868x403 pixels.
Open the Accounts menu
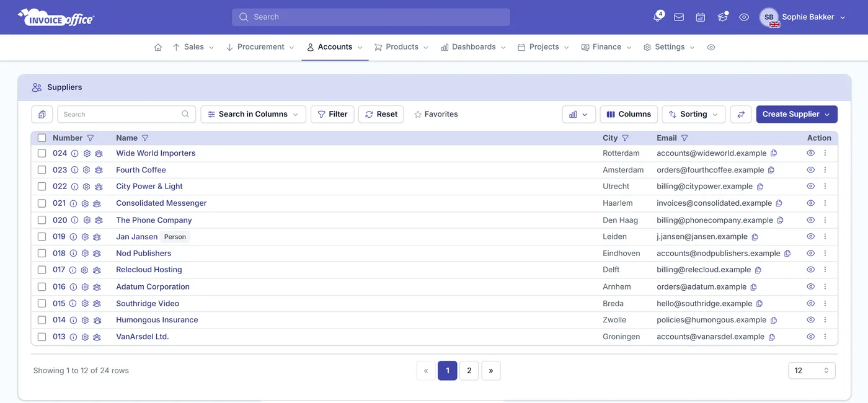pos(335,47)
